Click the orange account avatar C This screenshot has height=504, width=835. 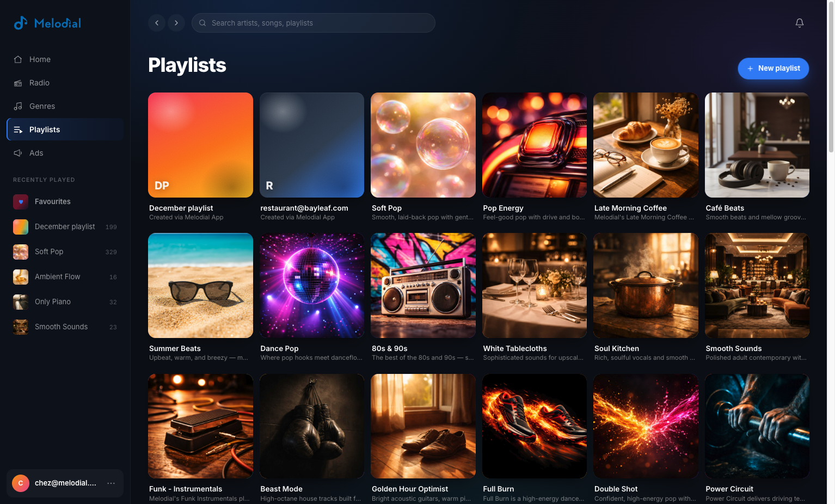tap(21, 483)
